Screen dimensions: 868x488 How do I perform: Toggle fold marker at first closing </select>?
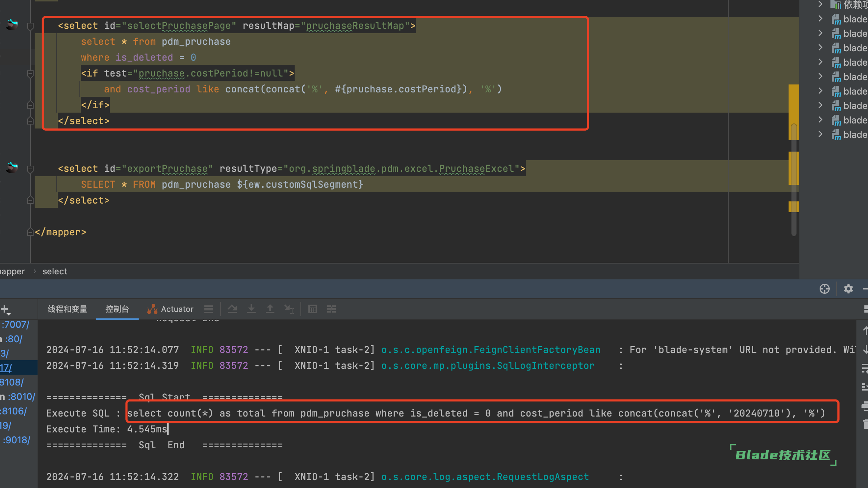coord(30,121)
